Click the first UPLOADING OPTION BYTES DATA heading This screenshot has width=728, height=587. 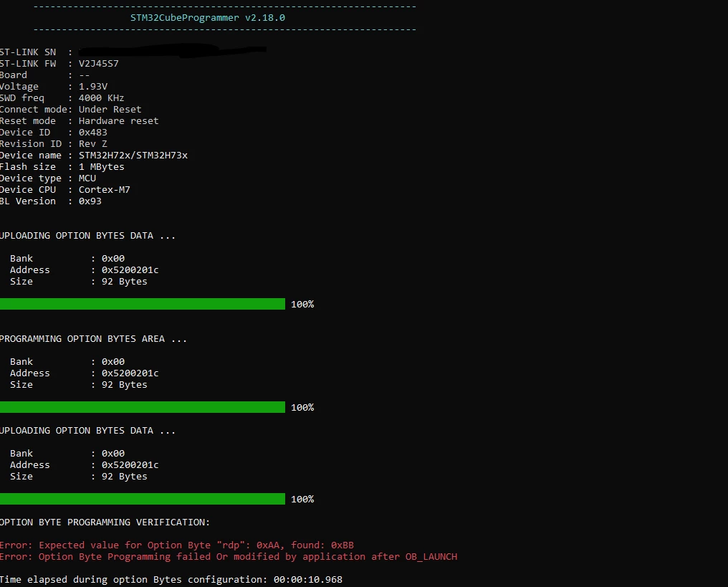[87, 236]
